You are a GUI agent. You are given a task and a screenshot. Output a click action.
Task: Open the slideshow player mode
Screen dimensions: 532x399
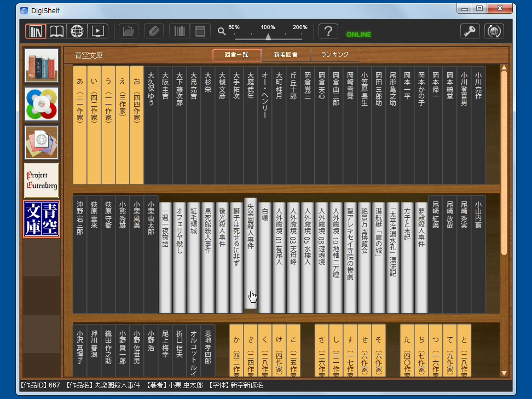tap(98, 32)
